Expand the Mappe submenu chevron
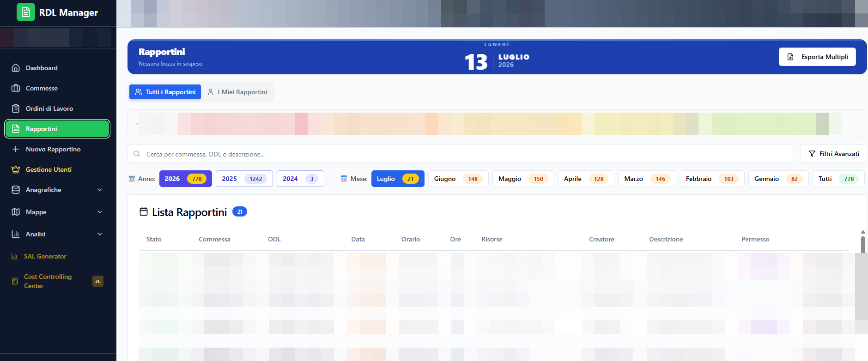This screenshot has width=868, height=361. [100, 212]
